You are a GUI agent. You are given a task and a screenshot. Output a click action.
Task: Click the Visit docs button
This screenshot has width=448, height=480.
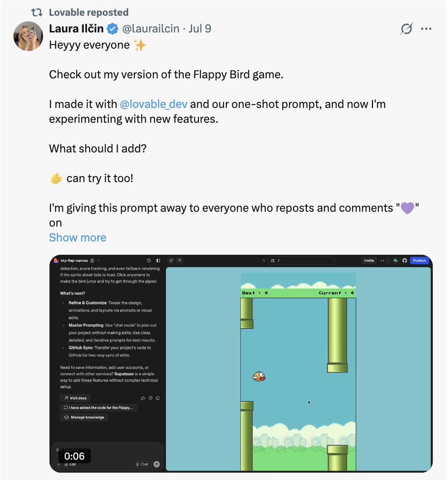tap(75, 398)
